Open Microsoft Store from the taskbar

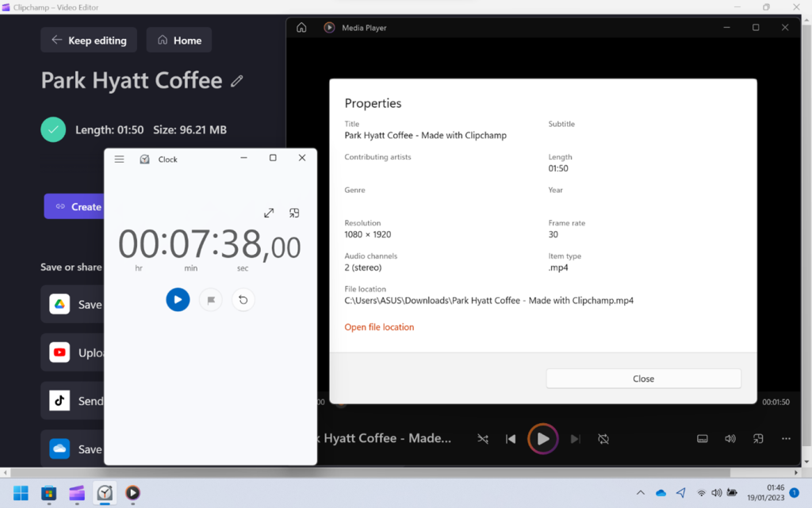click(48, 493)
